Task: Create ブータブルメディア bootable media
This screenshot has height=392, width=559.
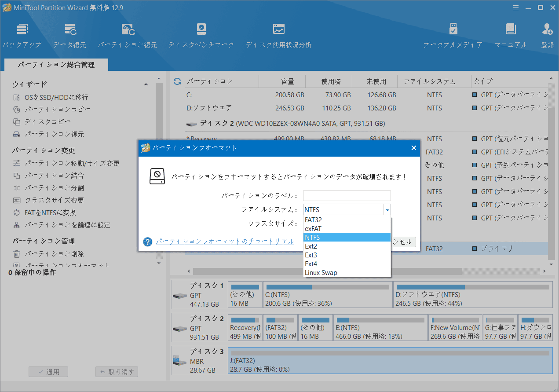Action: click(453, 35)
